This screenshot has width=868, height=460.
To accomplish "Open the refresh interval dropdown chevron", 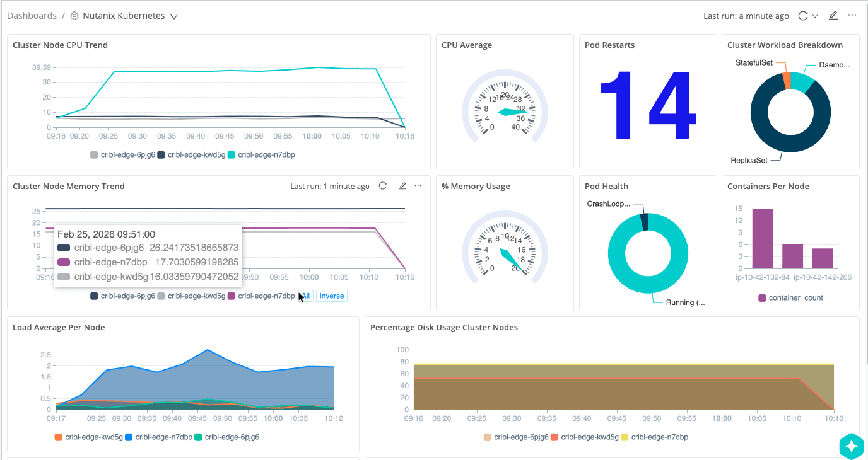I will [815, 16].
